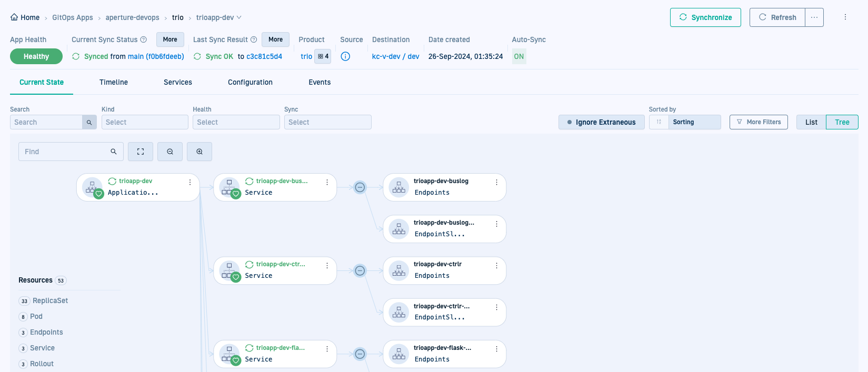
Task: Click the zoom in magnifier icon
Action: [x=199, y=152]
